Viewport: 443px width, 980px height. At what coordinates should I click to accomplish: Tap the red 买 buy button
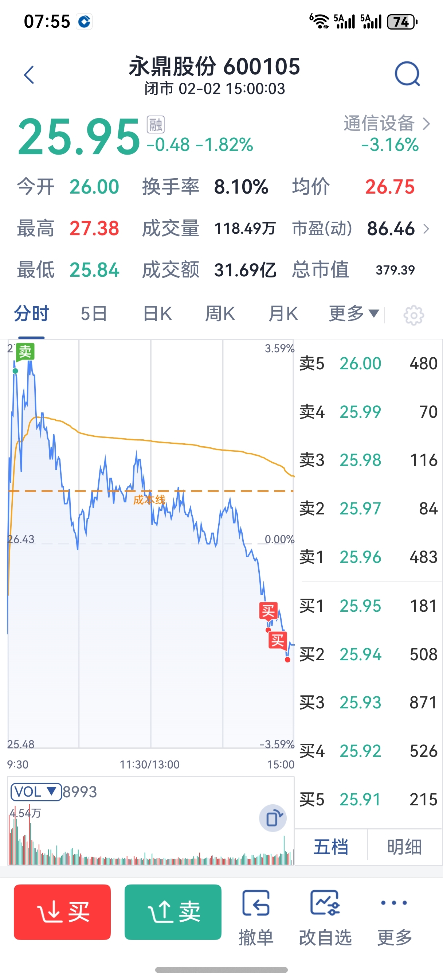coord(62,912)
